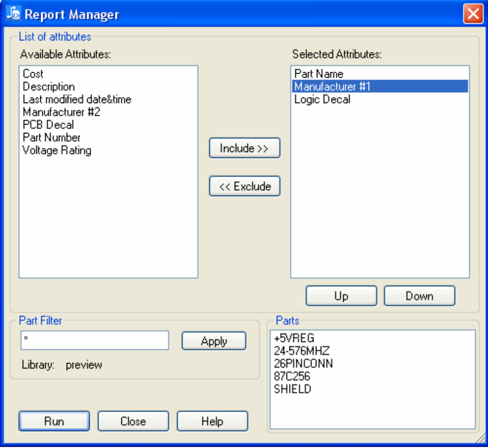Pick PCB Decal in the available list

48,125
